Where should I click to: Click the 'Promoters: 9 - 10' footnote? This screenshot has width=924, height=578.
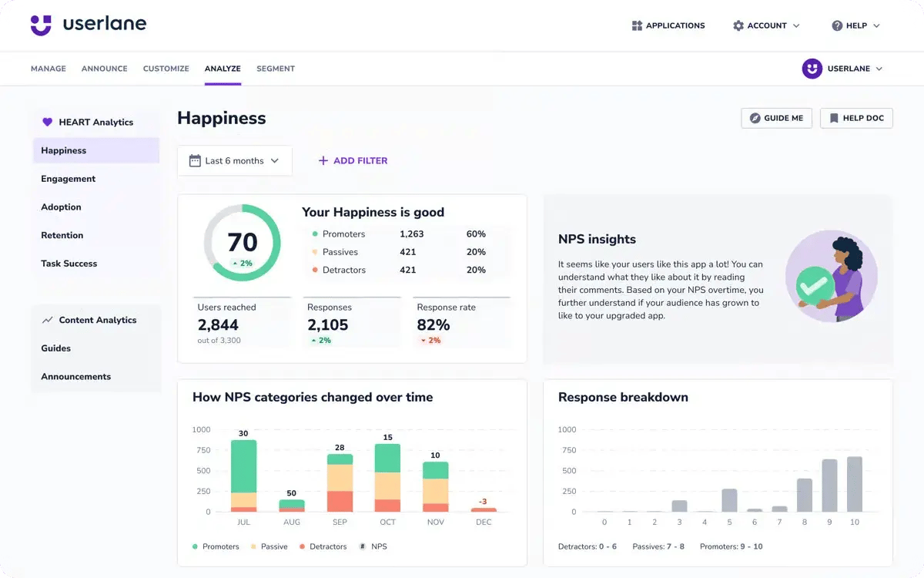pyautogui.click(x=731, y=546)
